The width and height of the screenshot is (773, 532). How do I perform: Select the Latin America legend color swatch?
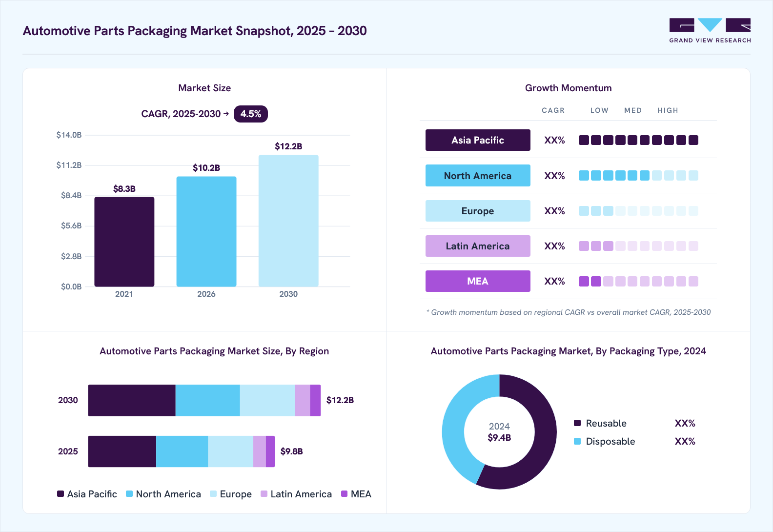[x=264, y=494]
